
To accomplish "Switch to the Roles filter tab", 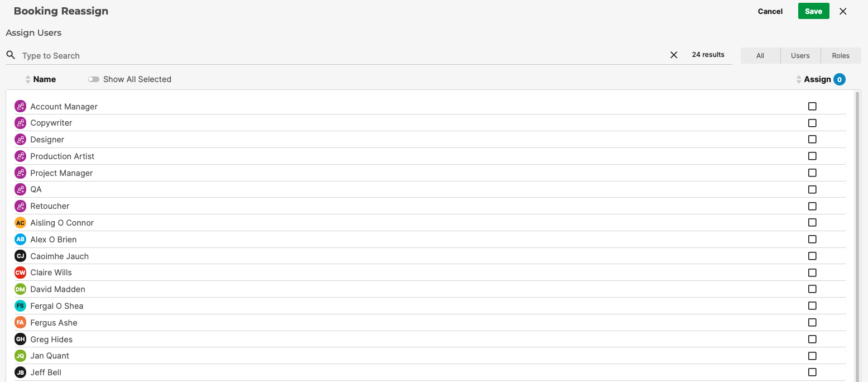I will pos(841,56).
